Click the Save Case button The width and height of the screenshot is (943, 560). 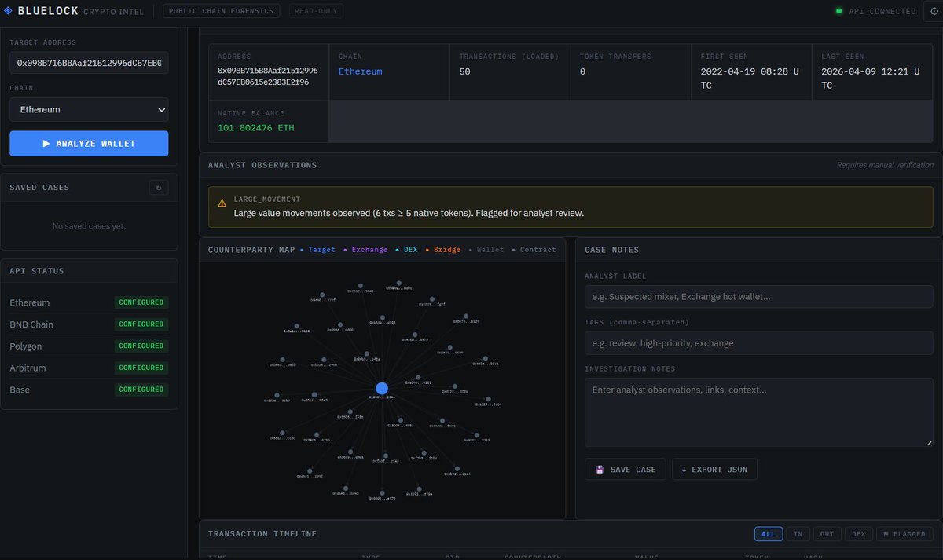click(x=626, y=470)
